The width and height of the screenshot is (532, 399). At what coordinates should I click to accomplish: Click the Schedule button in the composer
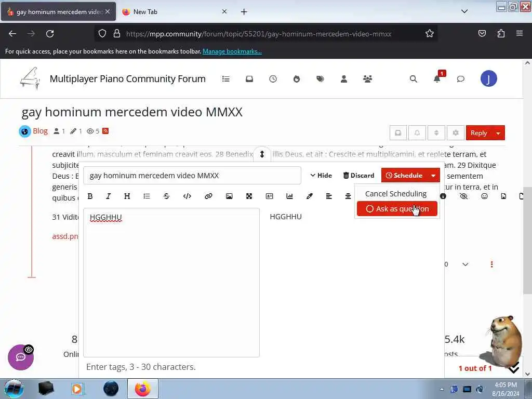[x=404, y=176]
